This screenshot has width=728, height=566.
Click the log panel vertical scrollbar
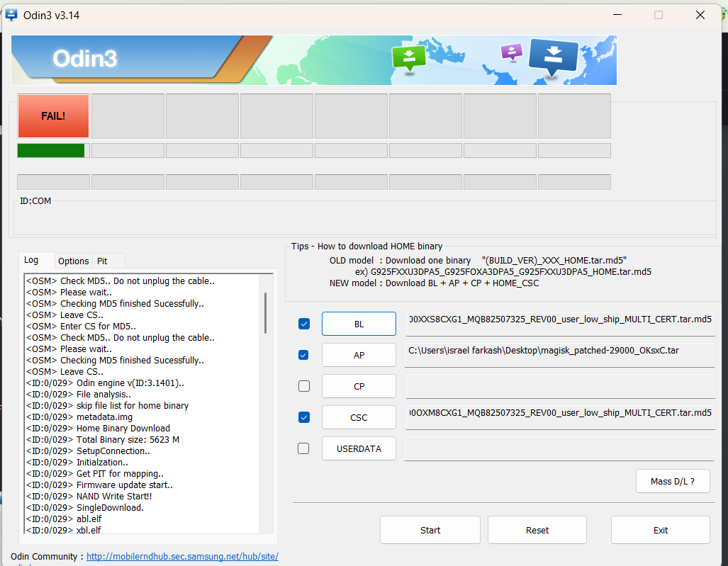tap(266, 312)
